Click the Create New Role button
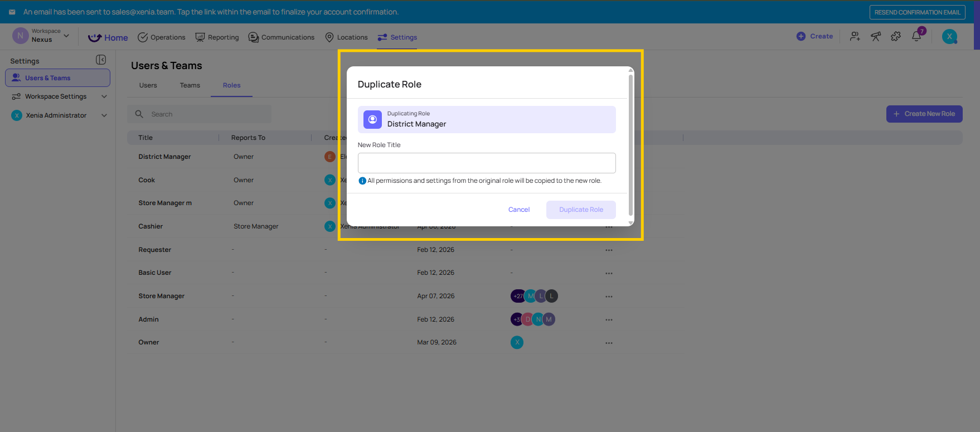The image size is (980, 432). click(x=924, y=114)
